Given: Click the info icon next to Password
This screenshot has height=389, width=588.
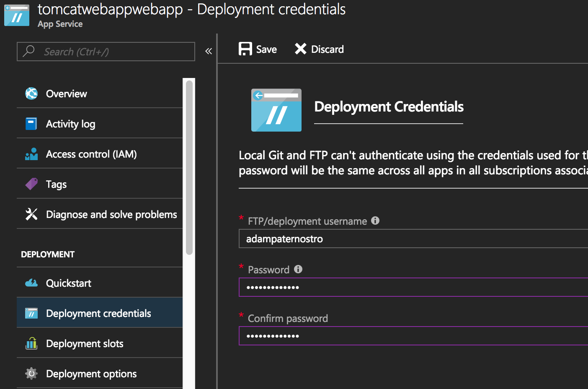Looking at the screenshot, I should (298, 269).
